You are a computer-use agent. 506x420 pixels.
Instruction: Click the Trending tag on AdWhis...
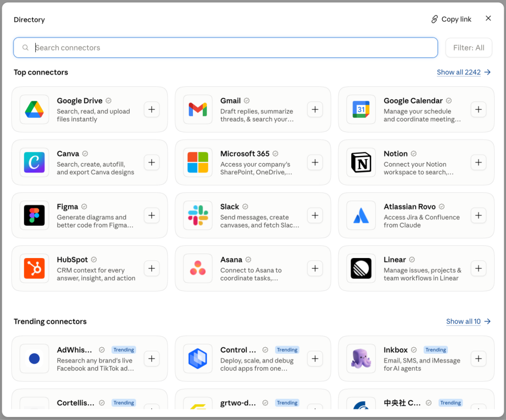click(124, 350)
